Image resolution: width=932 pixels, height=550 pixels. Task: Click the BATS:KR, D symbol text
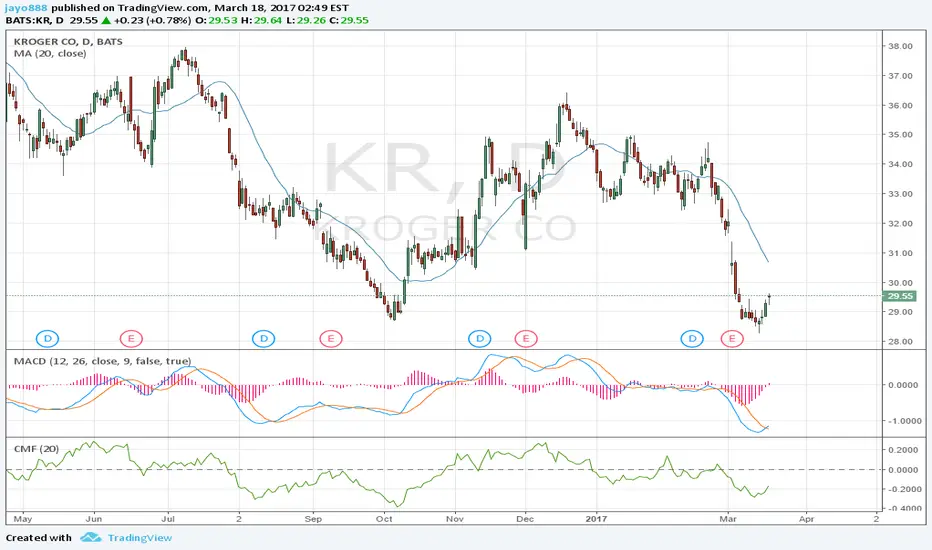click(34, 20)
